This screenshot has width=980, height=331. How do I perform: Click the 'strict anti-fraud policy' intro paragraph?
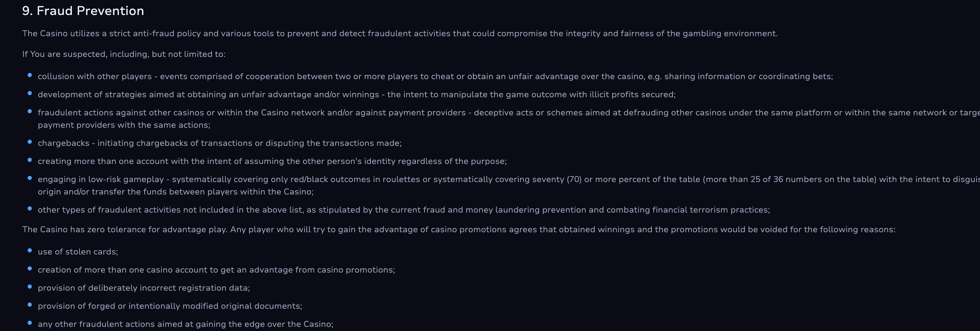[400, 33]
